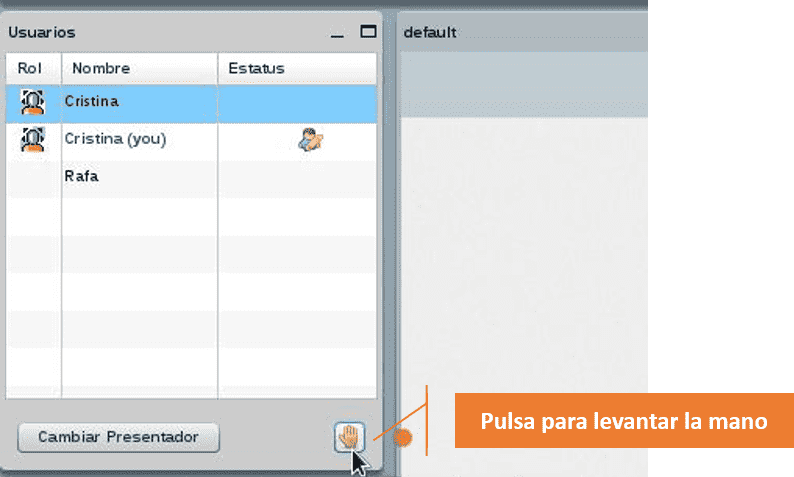Sort users by Rol column header

[33, 68]
